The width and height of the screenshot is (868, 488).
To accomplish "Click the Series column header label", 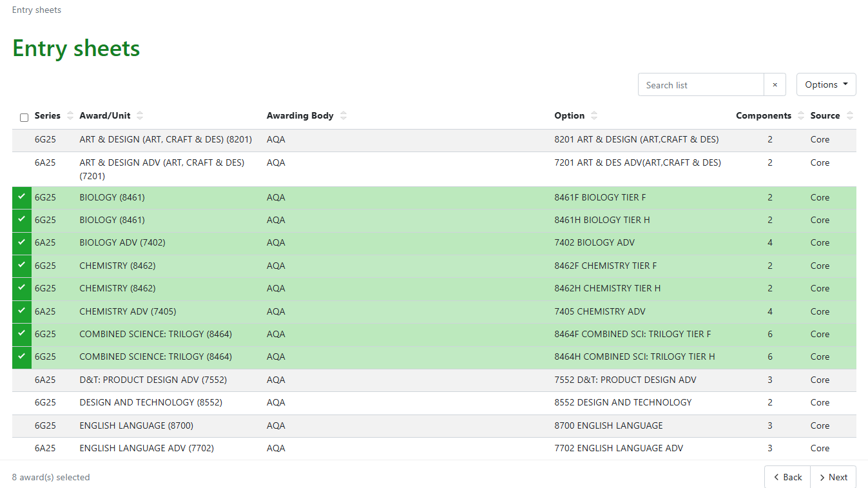I will 48,116.
